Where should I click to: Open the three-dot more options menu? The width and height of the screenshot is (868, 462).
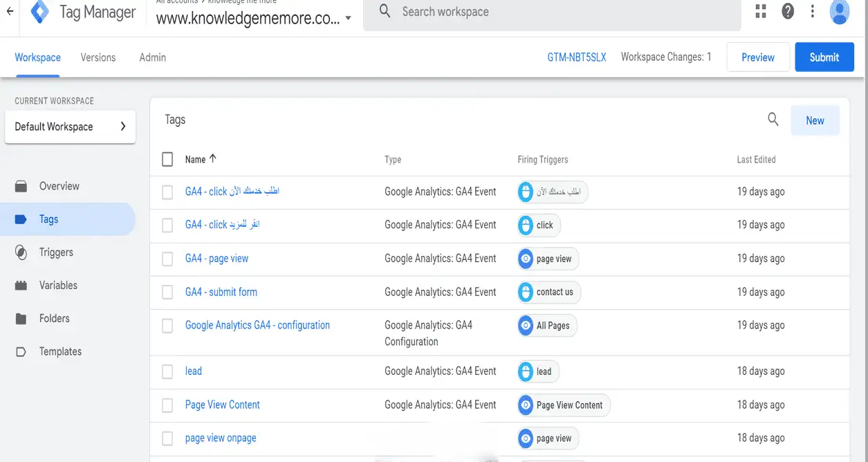click(812, 11)
